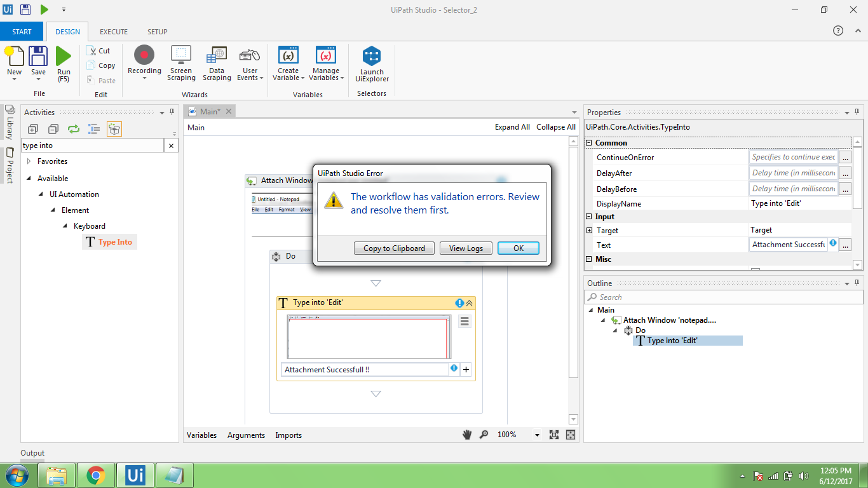Expand the Favorites node

pos(29,161)
